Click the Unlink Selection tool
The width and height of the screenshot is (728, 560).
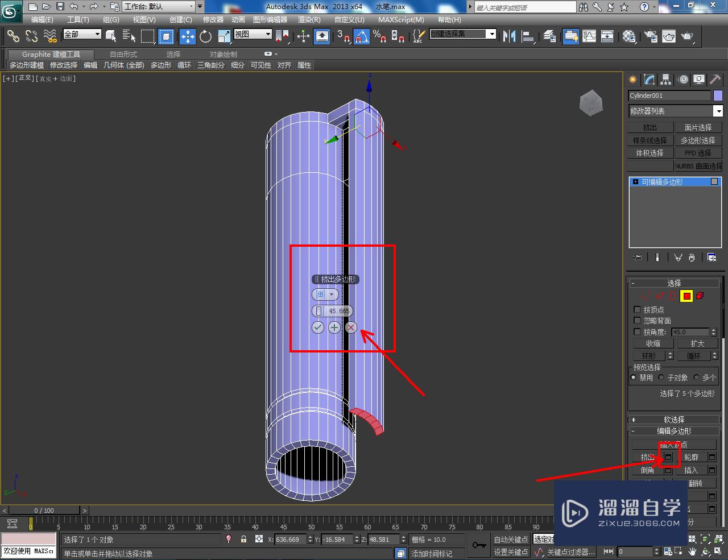click(x=31, y=36)
